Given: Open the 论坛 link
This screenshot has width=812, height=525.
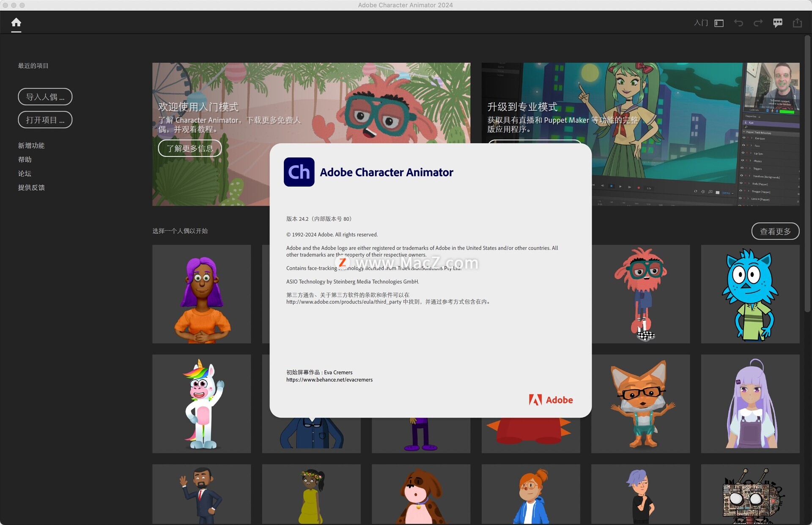Looking at the screenshot, I should tap(25, 173).
